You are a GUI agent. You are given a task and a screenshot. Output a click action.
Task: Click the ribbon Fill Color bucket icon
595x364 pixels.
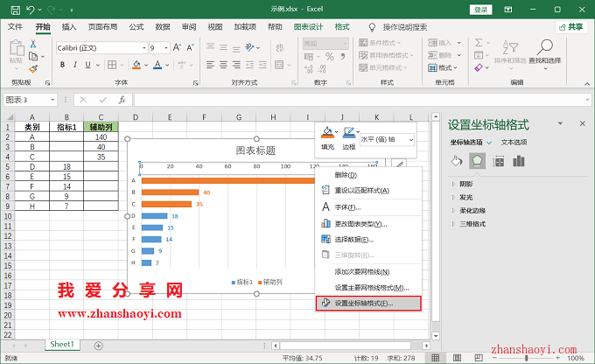coord(136,65)
